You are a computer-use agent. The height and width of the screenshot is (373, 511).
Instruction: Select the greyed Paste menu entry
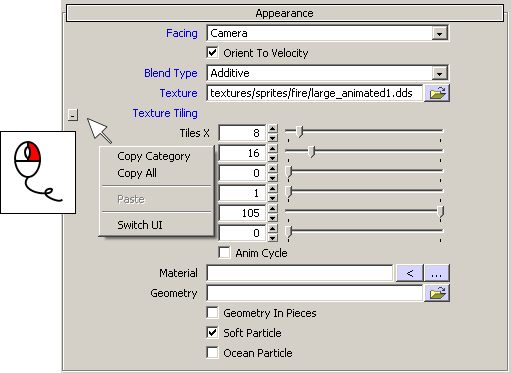coord(131,199)
